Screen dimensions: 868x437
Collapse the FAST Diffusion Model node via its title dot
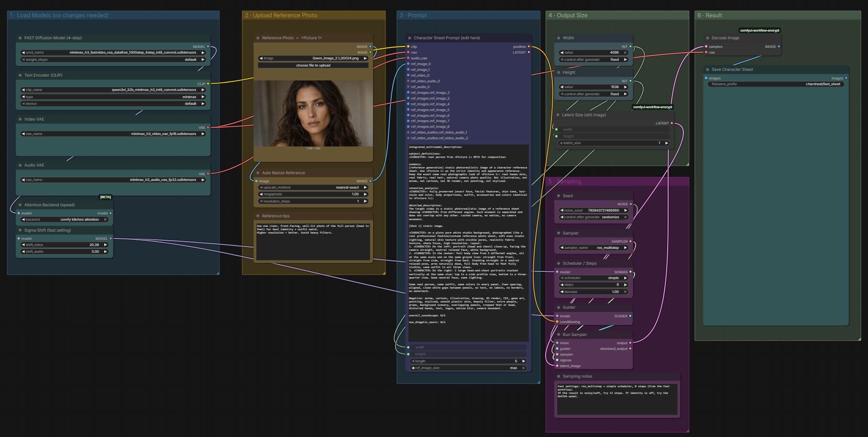pos(20,38)
